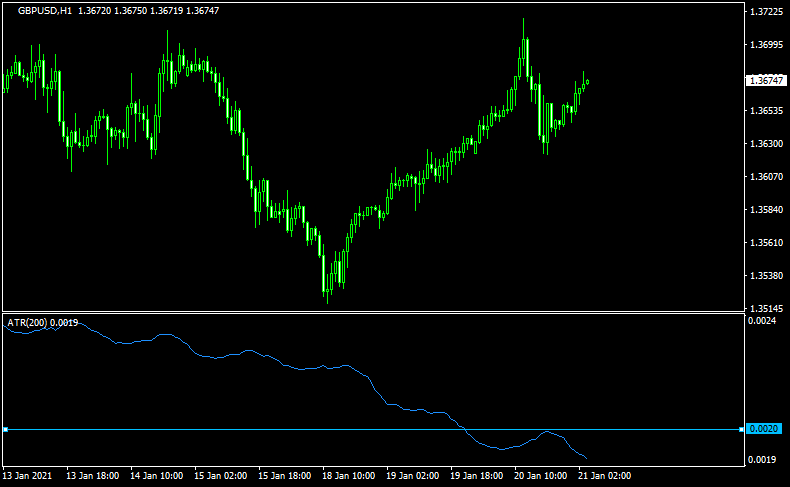The width and height of the screenshot is (790, 487).
Task: Click the 15 Jan 02:00 time label
Action: 221,476
